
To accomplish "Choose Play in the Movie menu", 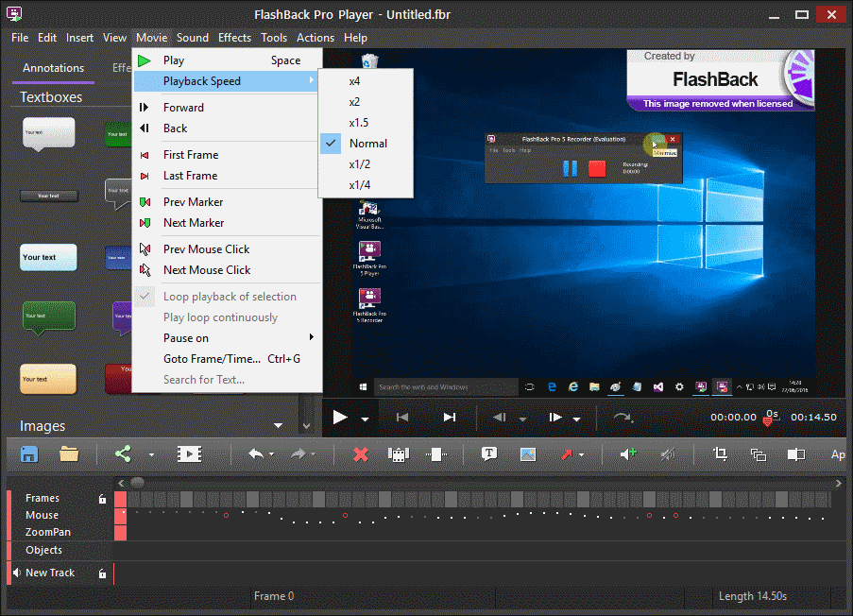I will coord(227,60).
